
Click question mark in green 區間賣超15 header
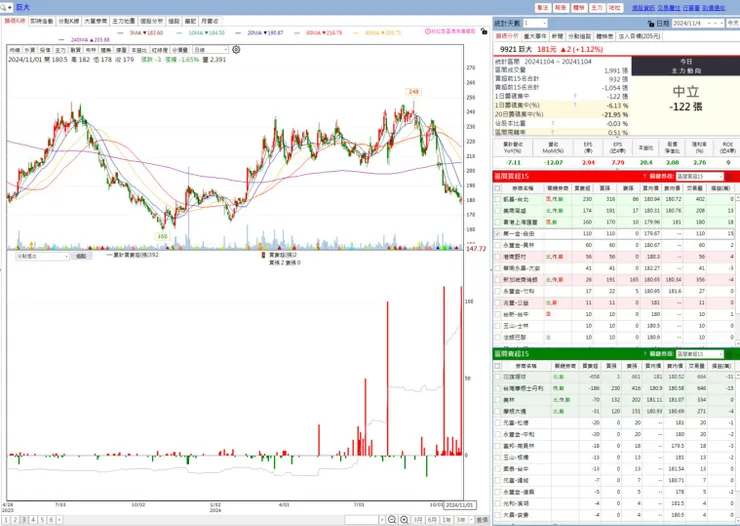pyautogui.click(x=644, y=354)
